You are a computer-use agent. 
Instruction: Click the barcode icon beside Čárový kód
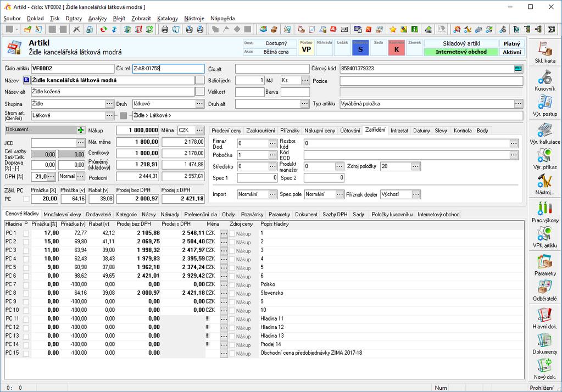[518, 68]
